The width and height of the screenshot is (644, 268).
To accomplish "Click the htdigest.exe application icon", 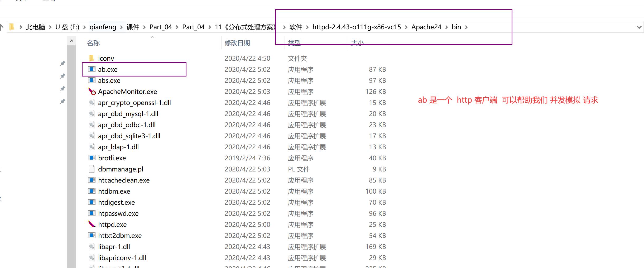I will click(x=92, y=202).
